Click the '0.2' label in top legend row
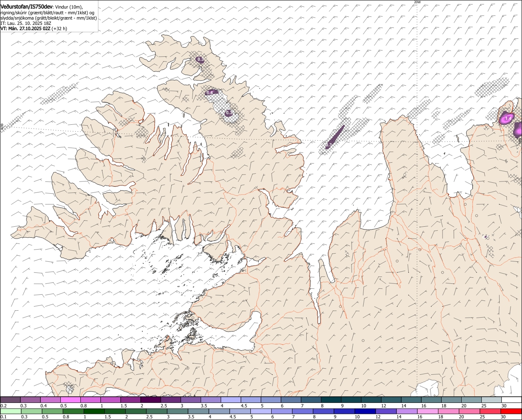The height and width of the screenshot is (420, 522). point(3,406)
